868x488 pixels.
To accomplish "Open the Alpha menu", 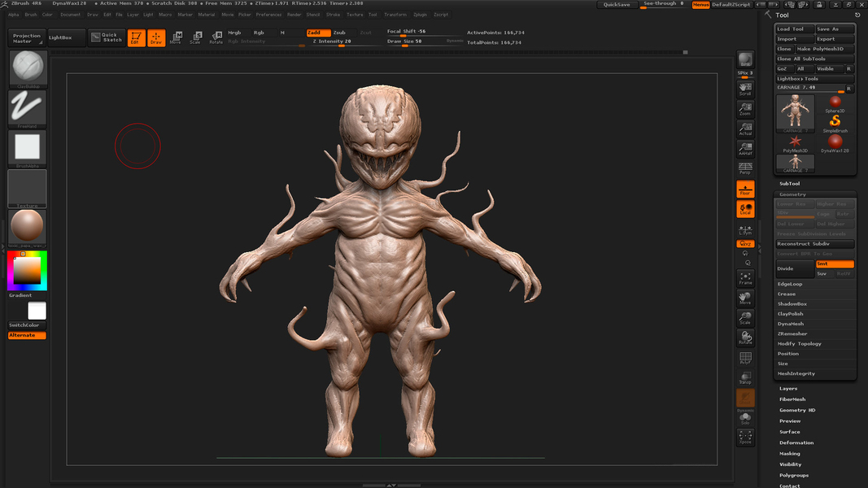I will coord(14,15).
